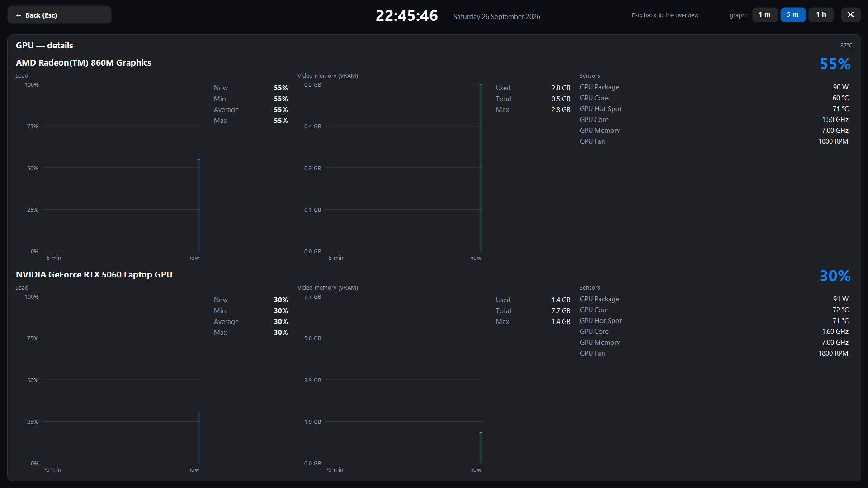Click the NVIDIA VRAM graph

(x=404, y=380)
